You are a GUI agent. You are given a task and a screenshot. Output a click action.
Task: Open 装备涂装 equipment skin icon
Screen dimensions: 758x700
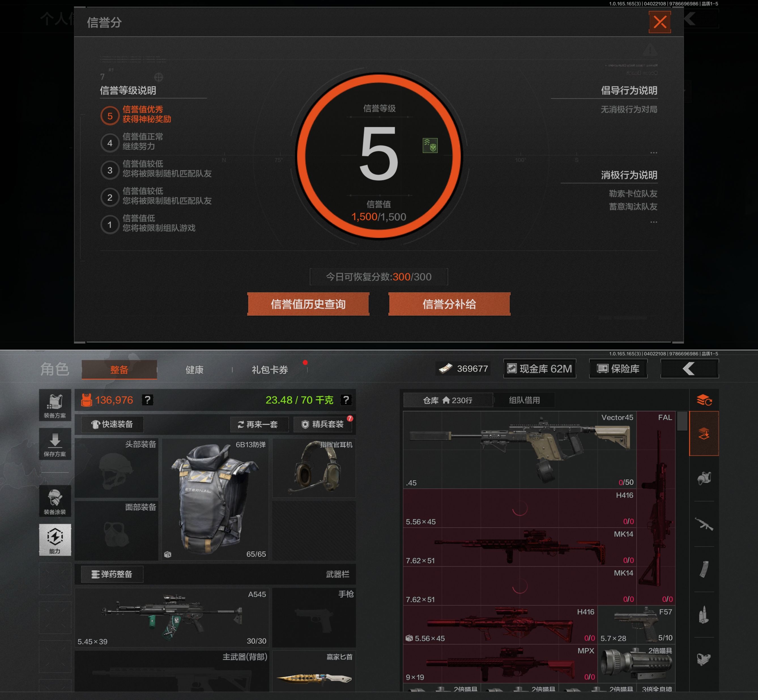(x=55, y=501)
